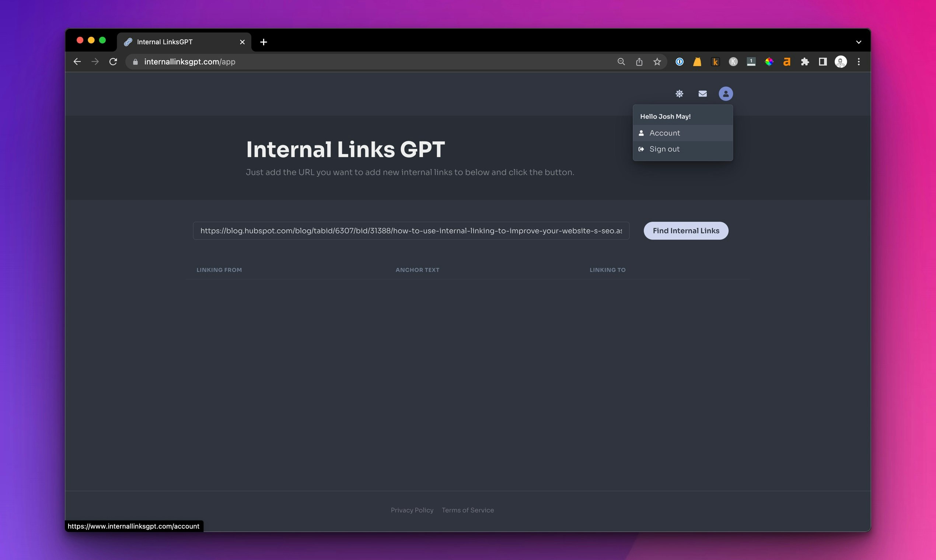
Task: Choose Sign out from the dropdown menu
Action: click(664, 149)
